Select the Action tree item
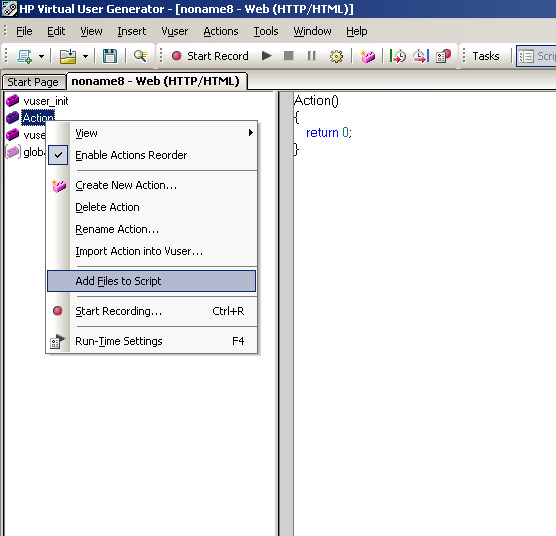Image resolution: width=556 pixels, height=536 pixels. pos(38,118)
